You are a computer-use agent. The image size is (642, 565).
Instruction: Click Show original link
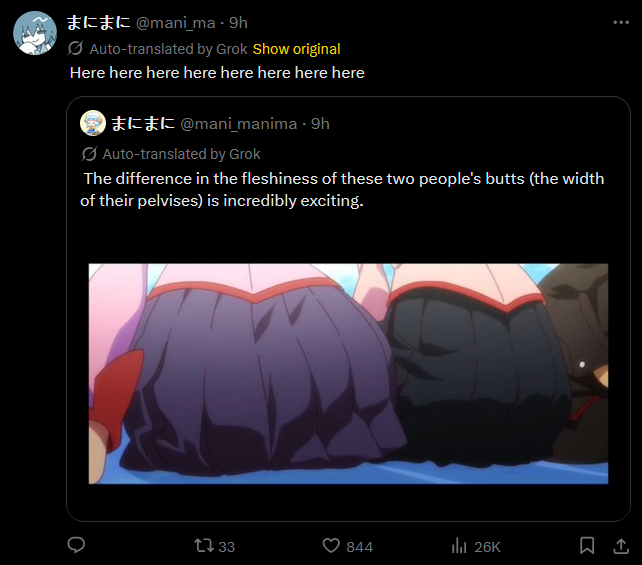296,49
